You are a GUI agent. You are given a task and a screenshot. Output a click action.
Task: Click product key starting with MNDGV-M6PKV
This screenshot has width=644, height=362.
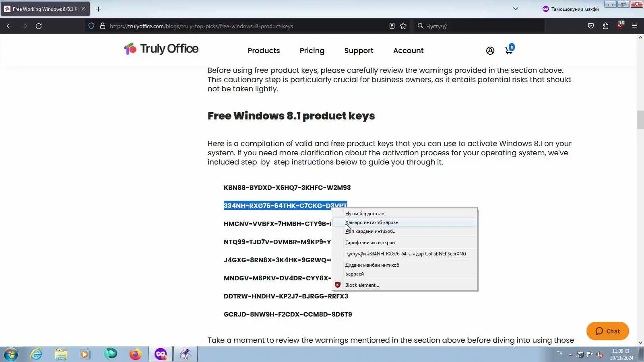(x=277, y=278)
